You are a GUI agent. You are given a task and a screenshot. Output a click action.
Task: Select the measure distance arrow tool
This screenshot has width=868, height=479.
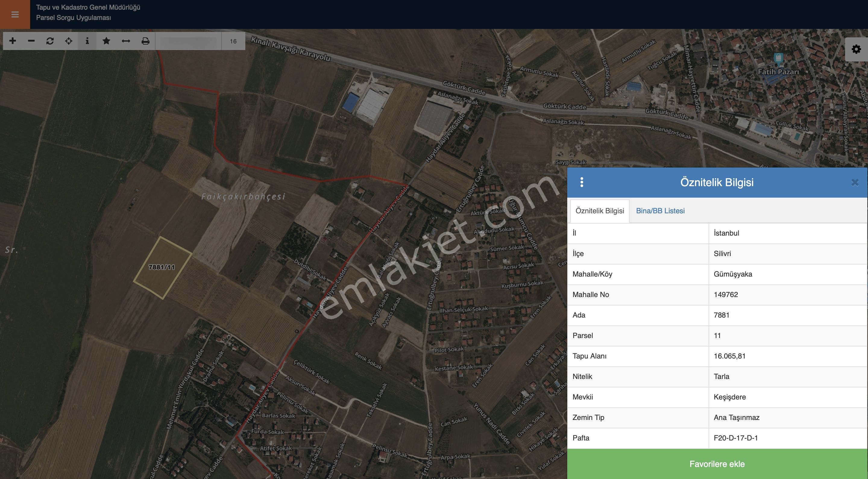[126, 41]
